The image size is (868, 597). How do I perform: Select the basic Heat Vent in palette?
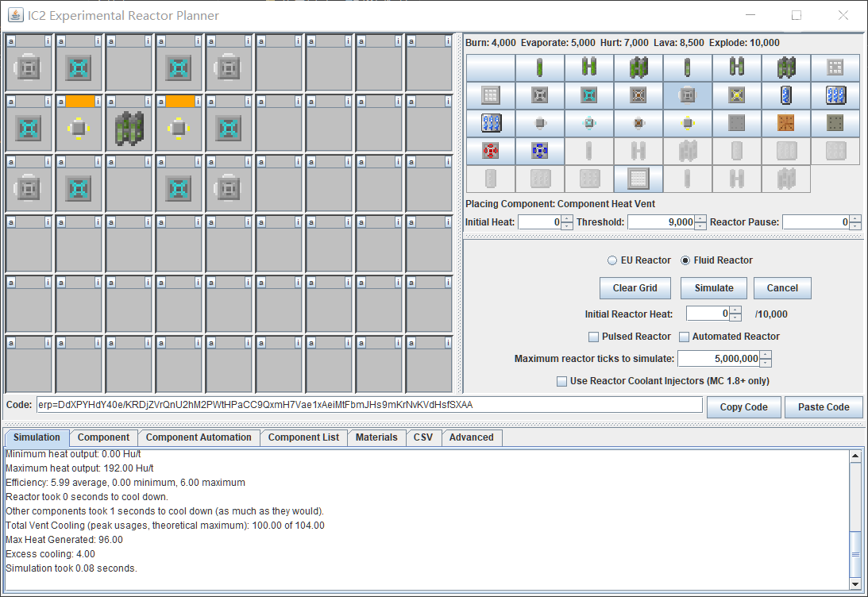[x=540, y=96]
